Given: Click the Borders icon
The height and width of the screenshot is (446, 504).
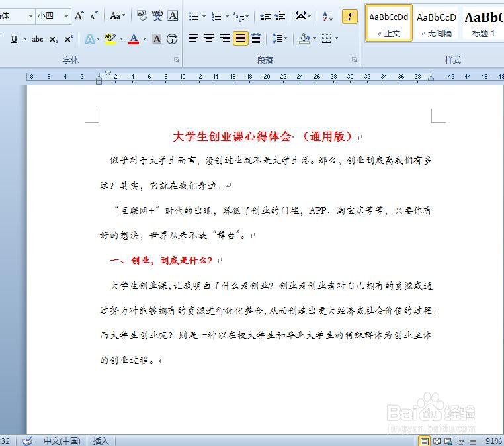Looking at the screenshot, I should tap(326, 39).
